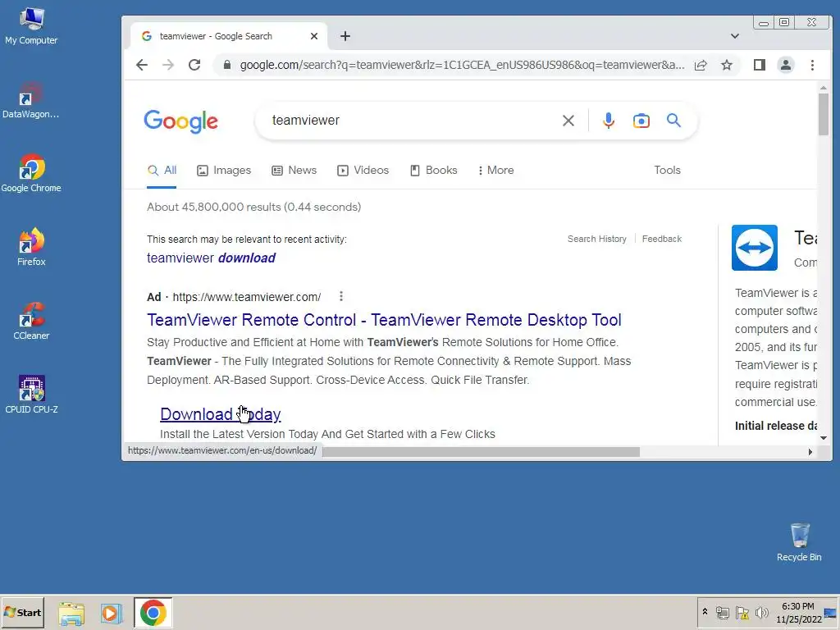The image size is (840, 630).
Task: Open Search History link
Action: click(597, 239)
